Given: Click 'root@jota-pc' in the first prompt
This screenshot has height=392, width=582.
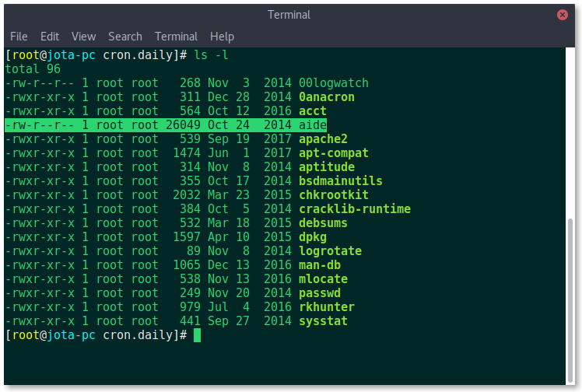Looking at the screenshot, I should (x=54, y=55).
